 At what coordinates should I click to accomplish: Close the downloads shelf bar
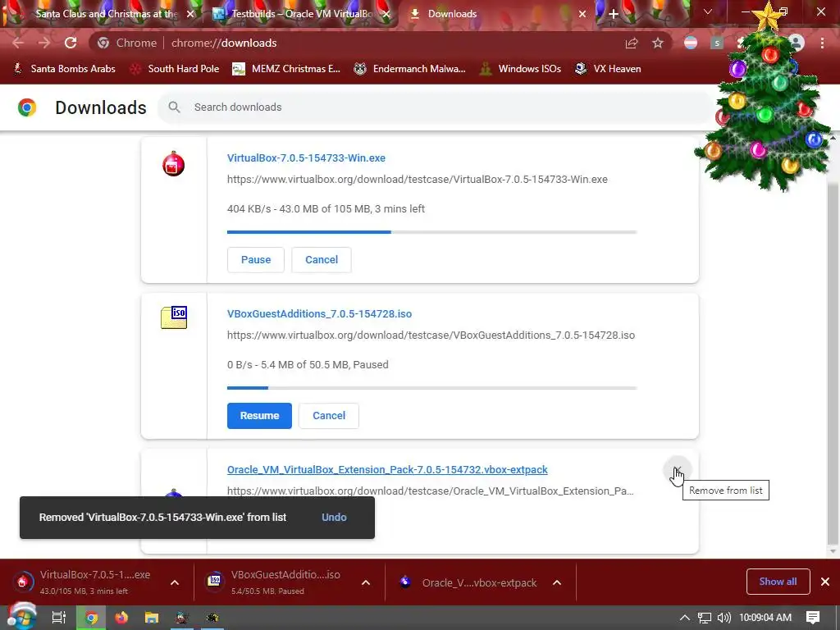[x=825, y=582]
